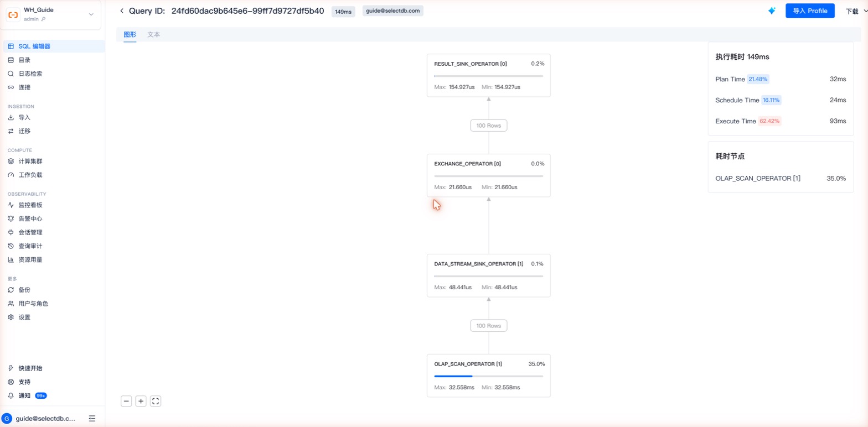The image size is (868, 427).
Task: Click the lower 100 Rows edge label
Action: click(x=489, y=326)
